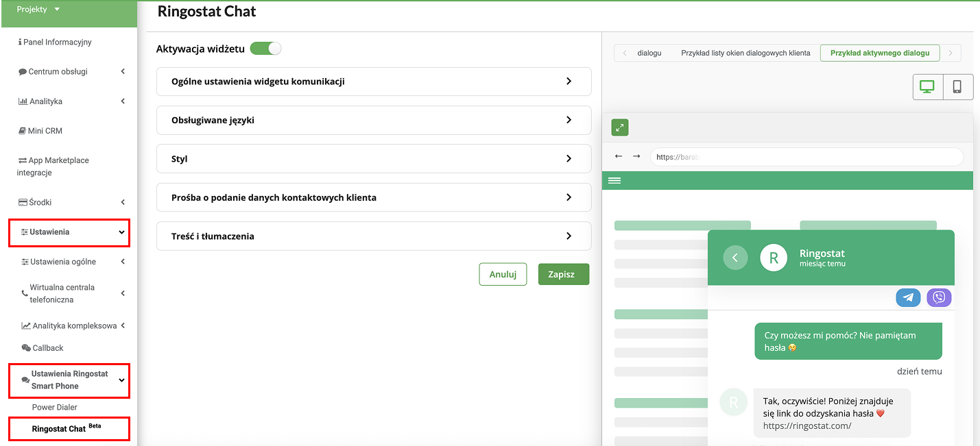Click the green fullscreen expand icon
This screenshot has height=446, width=980.
coord(620,127)
